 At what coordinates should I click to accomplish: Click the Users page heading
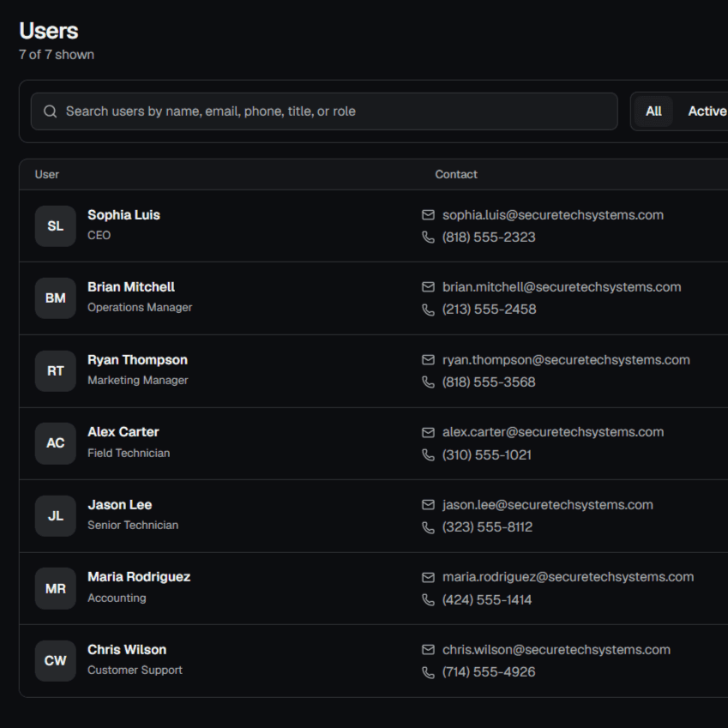[x=49, y=31]
